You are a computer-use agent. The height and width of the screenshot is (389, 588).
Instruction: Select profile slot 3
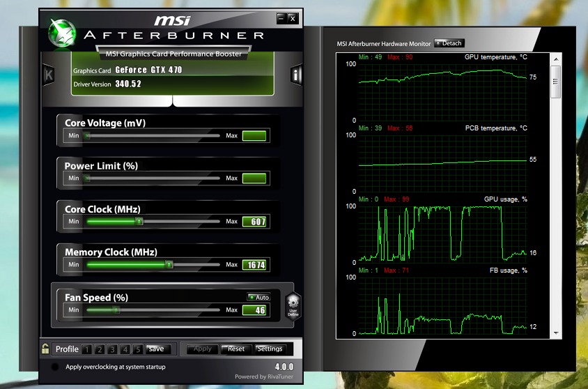pyautogui.click(x=112, y=349)
